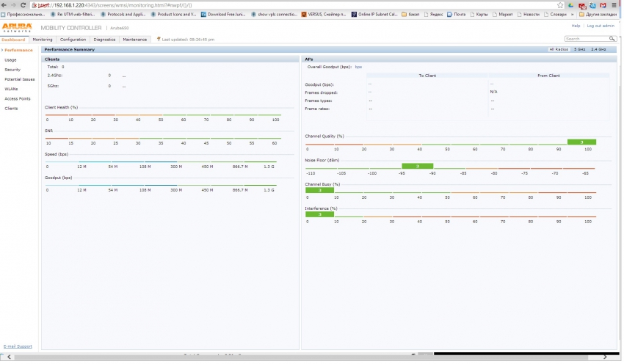
Task: Click the browser forward arrow
Action: (x=13, y=5)
